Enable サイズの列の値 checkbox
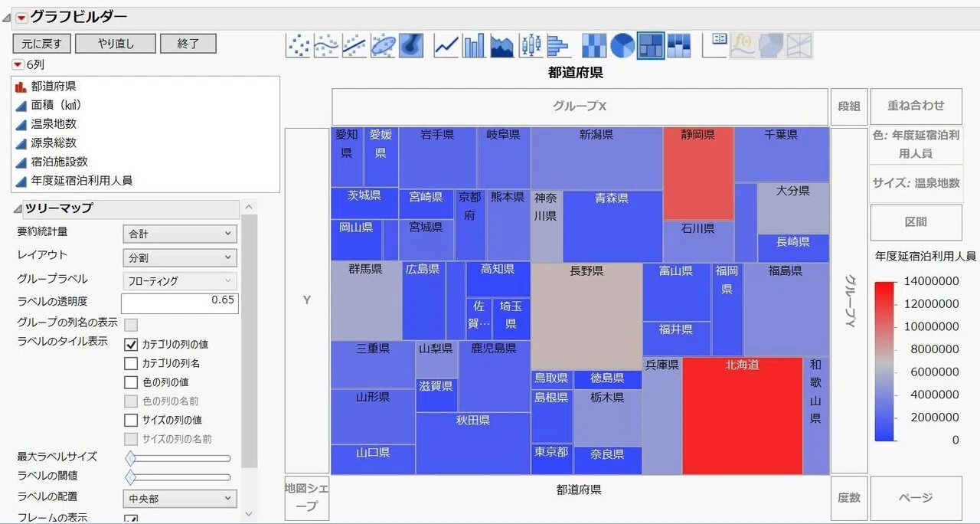Viewport: 980px width, 524px height. tap(131, 420)
